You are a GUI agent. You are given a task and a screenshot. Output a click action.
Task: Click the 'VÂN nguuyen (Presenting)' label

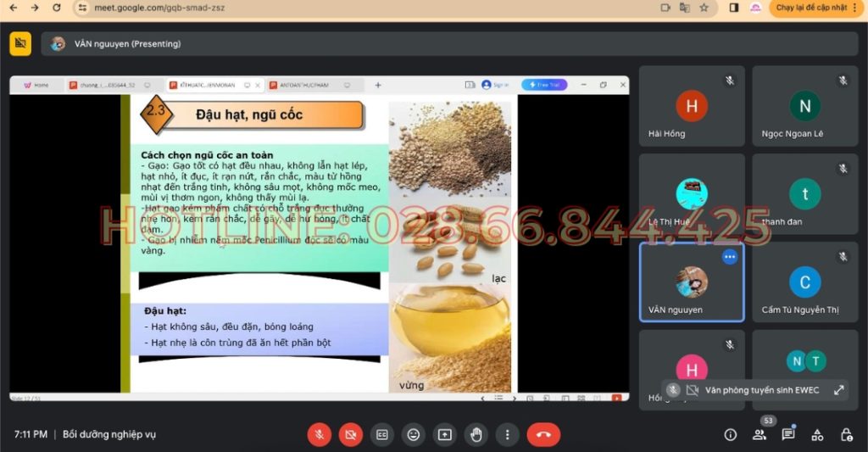click(x=127, y=44)
